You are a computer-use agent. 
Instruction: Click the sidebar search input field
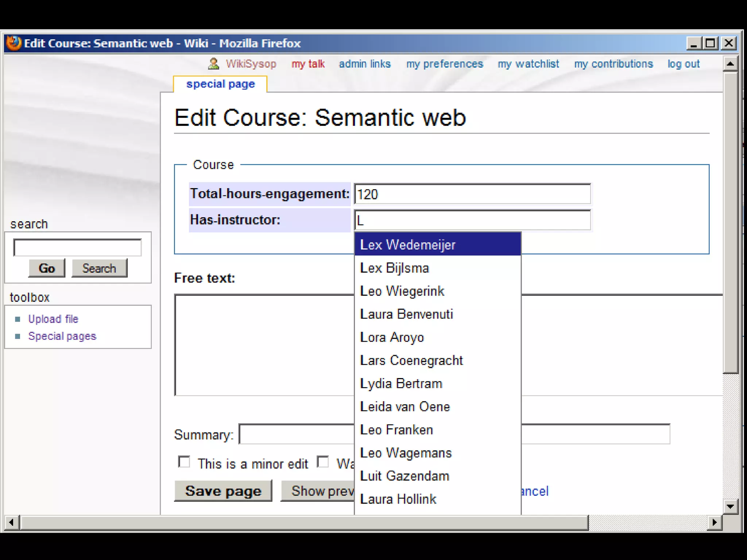tap(77, 248)
